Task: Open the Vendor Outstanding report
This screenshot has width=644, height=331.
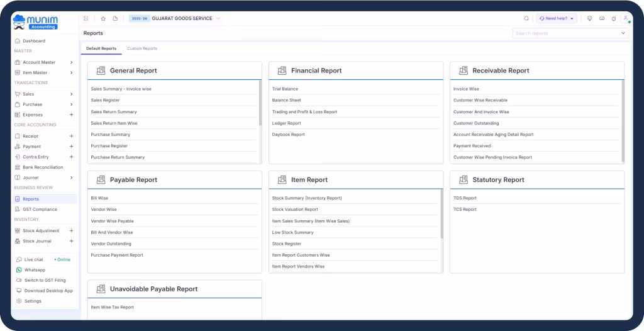Action: click(x=111, y=244)
